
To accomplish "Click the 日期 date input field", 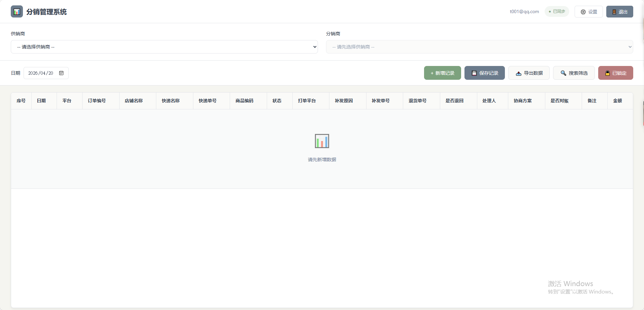I will pos(41,73).
